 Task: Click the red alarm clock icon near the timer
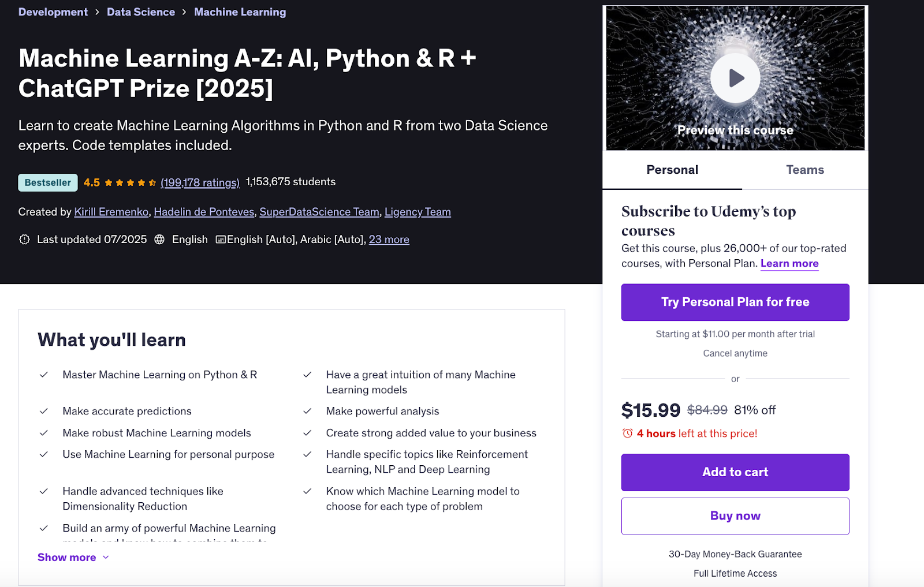tap(627, 433)
